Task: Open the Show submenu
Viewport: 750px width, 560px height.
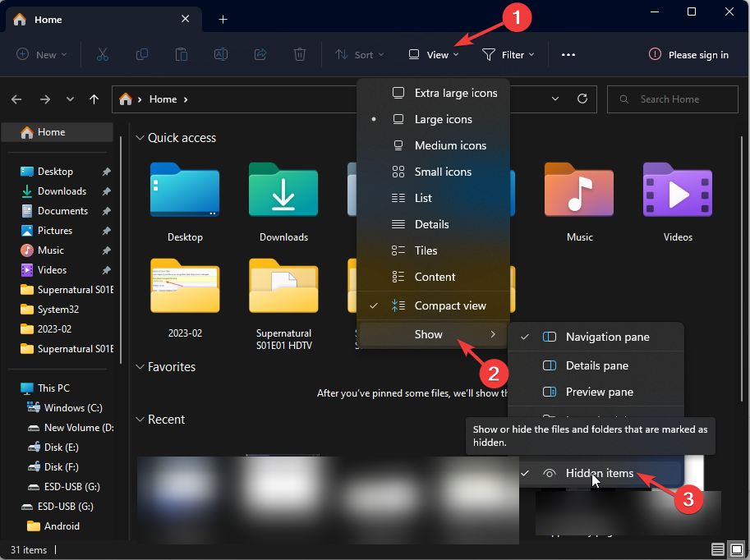Action: tap(428, 334)
